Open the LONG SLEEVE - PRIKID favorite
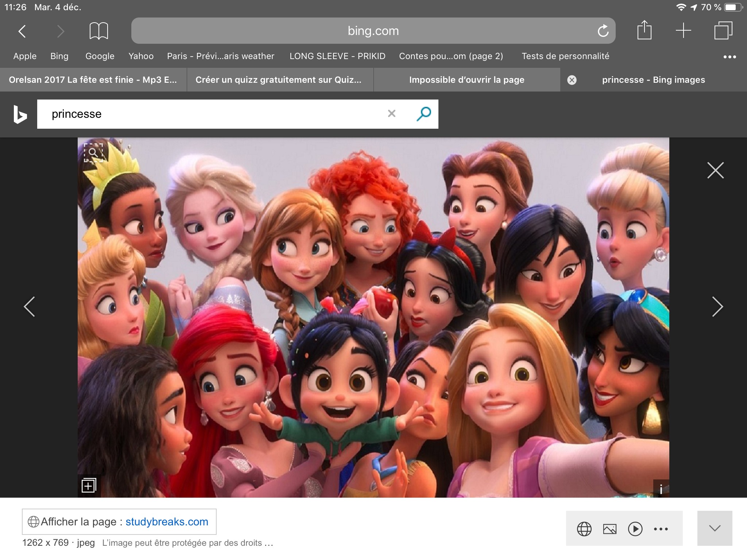This screenshot has width=747, height=560. pyautogui.click(x=337, y=56)
